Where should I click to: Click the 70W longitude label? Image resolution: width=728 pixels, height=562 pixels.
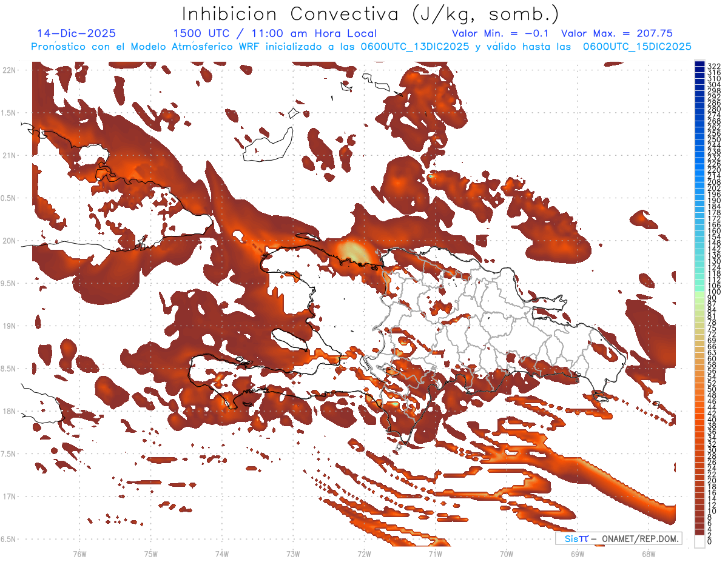(x=506, y=554)
